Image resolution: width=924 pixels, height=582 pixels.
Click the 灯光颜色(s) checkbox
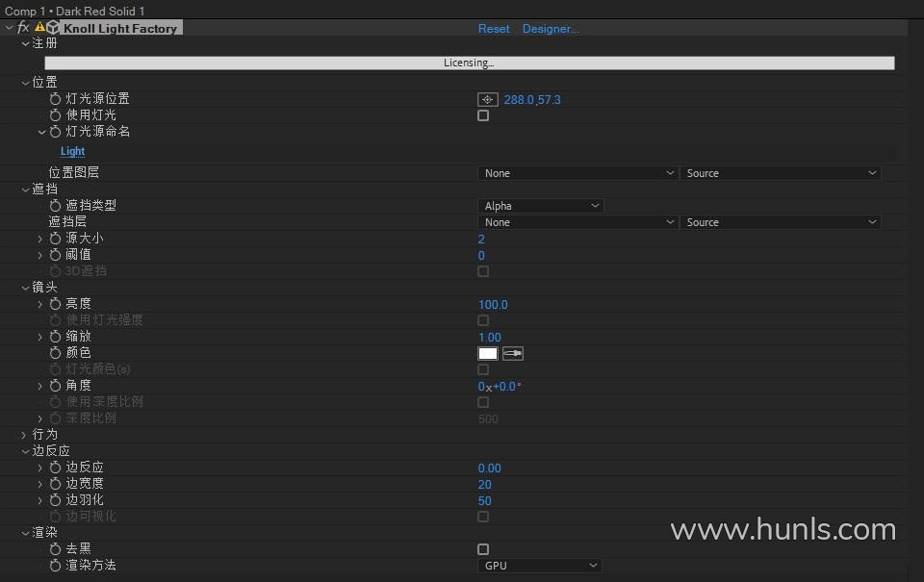tap(483, 369)
